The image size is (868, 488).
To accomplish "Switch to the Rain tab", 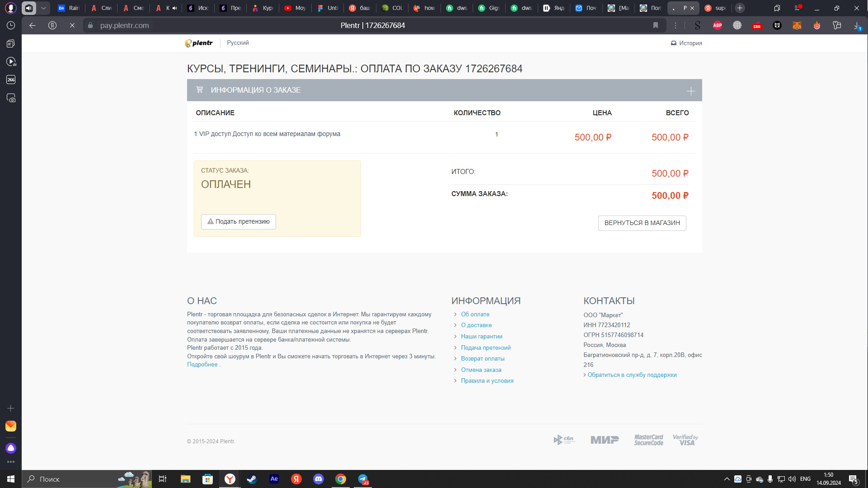I will pyautogui.click(x=69, y=8).
